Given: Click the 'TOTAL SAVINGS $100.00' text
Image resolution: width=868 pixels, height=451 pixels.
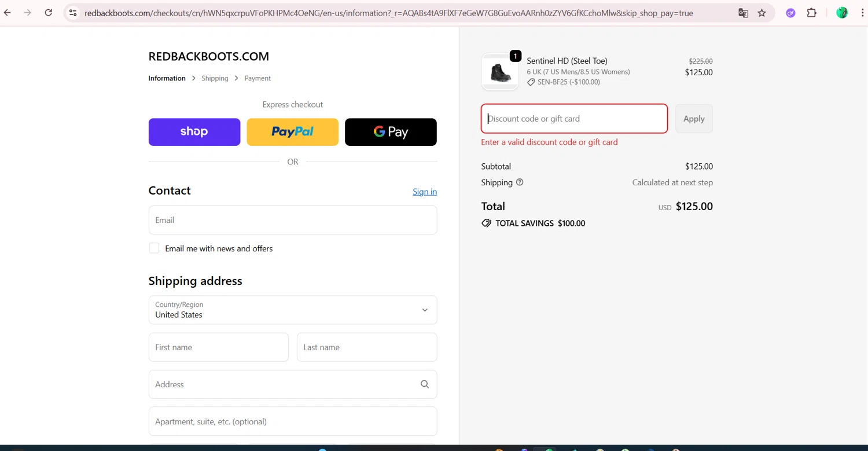Looking at the screenshot, I should [x=540, y=223].
